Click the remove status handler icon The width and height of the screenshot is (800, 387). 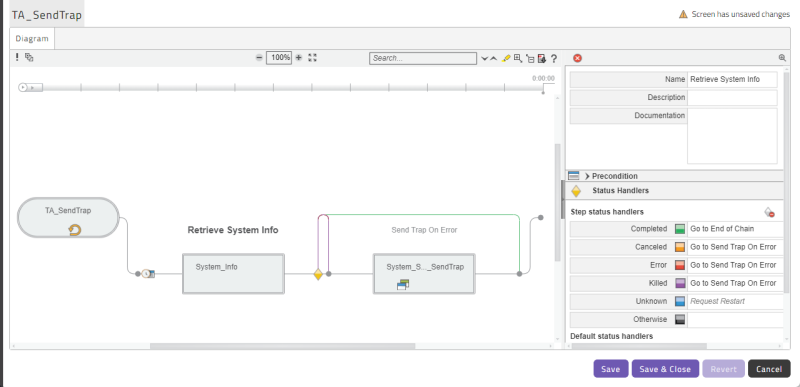pos(769,212)
